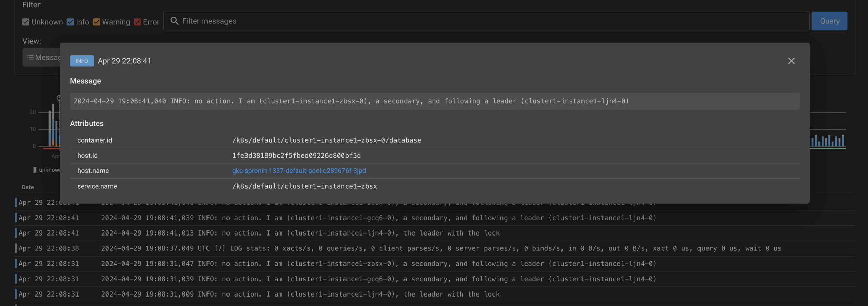This screenshot has width=868, height=306.
Task: Open log entry stamped 19:08:41,039
Action: 378,218
